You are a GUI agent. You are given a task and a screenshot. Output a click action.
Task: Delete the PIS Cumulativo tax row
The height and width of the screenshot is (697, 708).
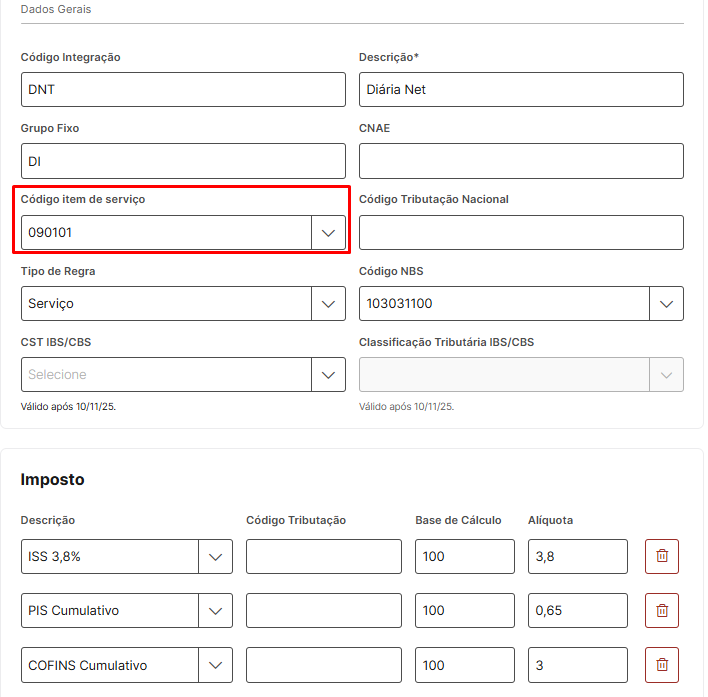pos(661,611)
